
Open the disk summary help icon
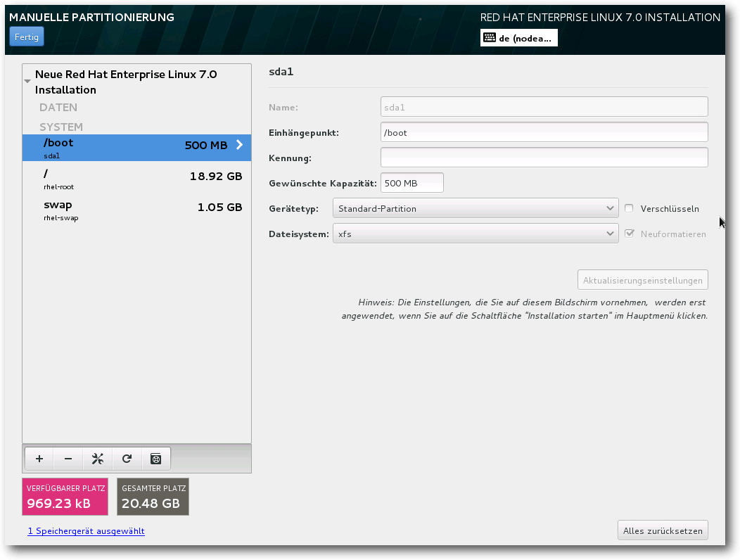tap(155, 459)
